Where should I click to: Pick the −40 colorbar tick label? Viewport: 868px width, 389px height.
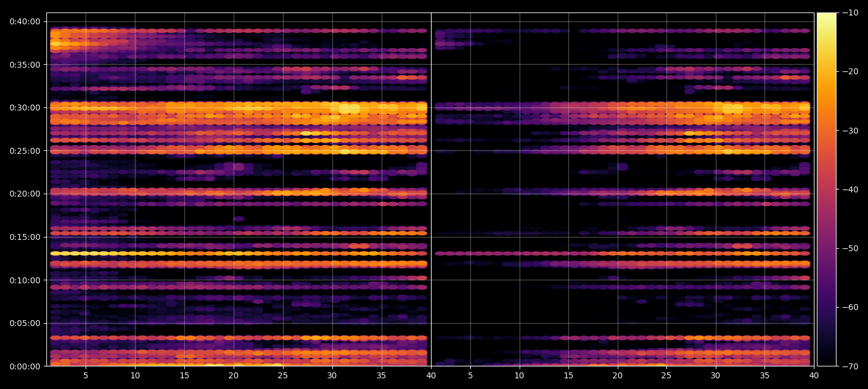848,189
